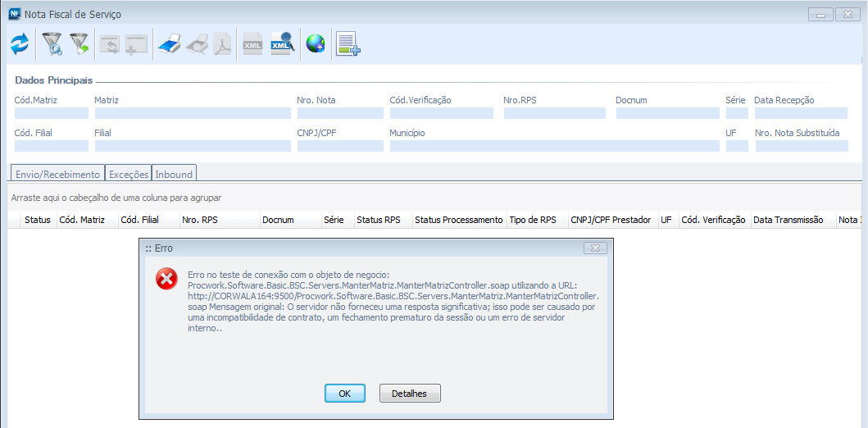This screenshot has height=428, width=868.
Task: Open the filter settings funnel with gear
Action: click(x=52, y=43)
